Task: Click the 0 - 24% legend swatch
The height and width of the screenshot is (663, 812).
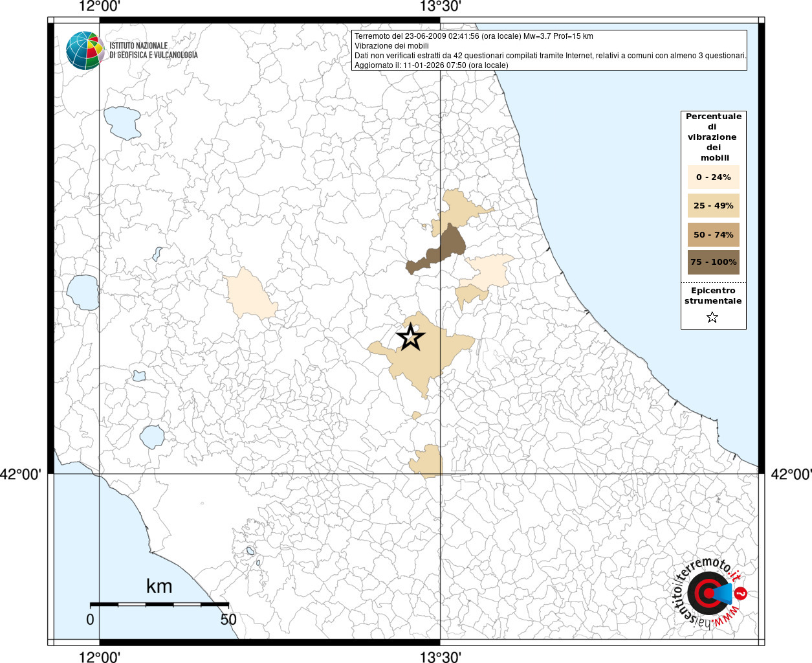Action: (x=713, y=177)
